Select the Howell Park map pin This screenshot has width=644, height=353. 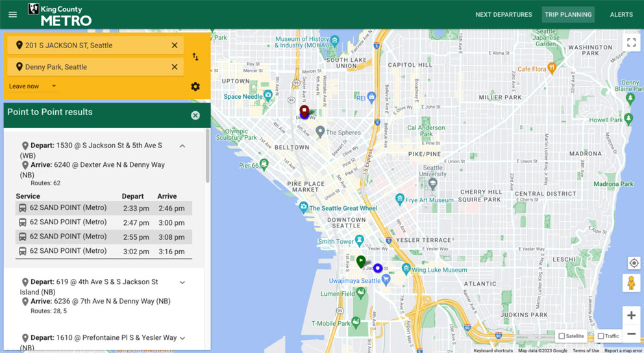coord(628,119)
